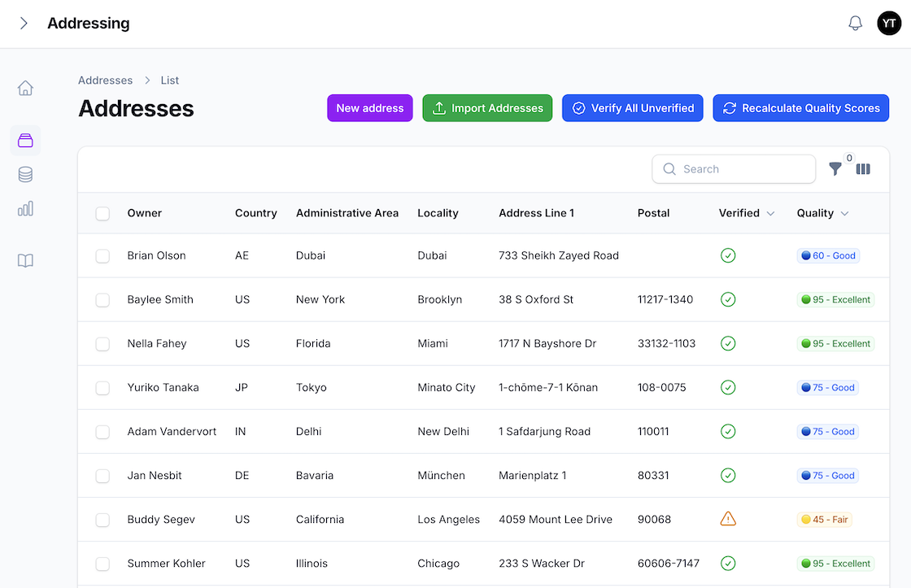Click the Import Addresses button
911x588 pixels.
click(487, 108)
